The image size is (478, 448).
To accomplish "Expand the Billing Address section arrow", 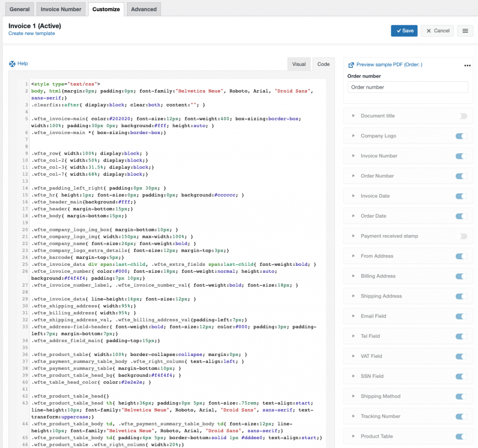I will (x=353, y=276).
